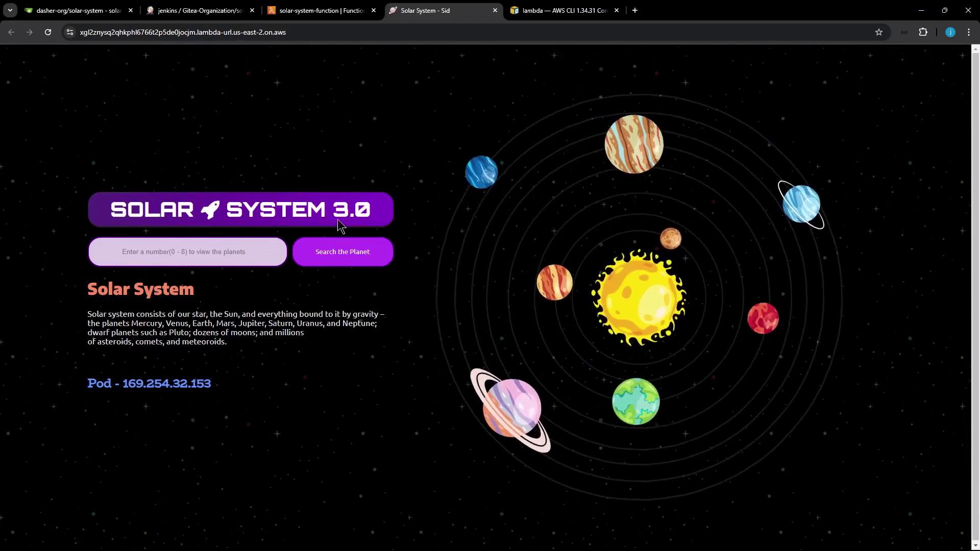Switch to dasher-org/solar-system tab
The height and width of the screenshot is (551, 980).
[78, 10]
